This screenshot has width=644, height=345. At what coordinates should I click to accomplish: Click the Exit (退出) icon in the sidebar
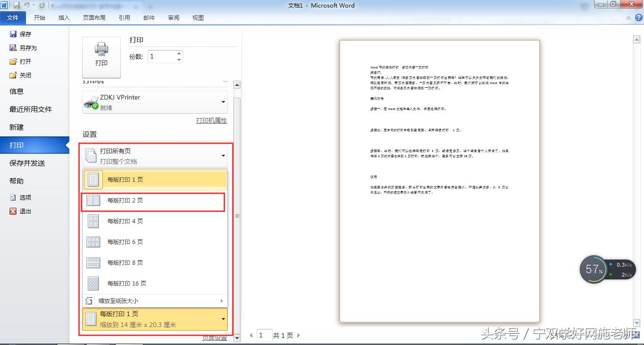(x=13, y=211)
